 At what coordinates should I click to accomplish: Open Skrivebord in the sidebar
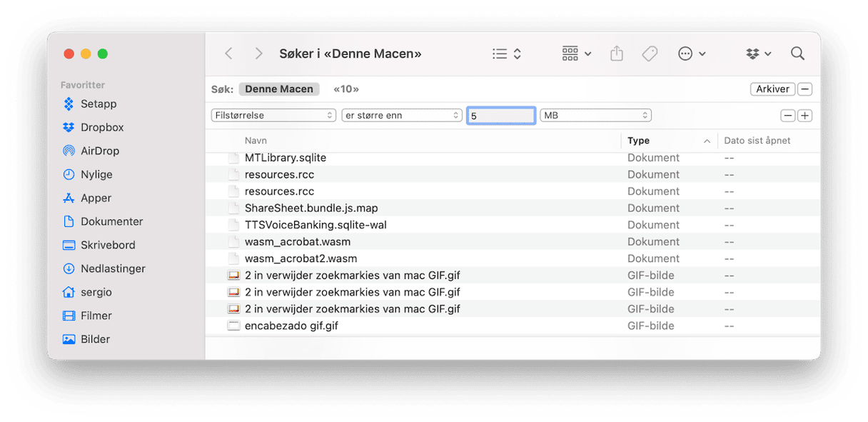[99, 245]
